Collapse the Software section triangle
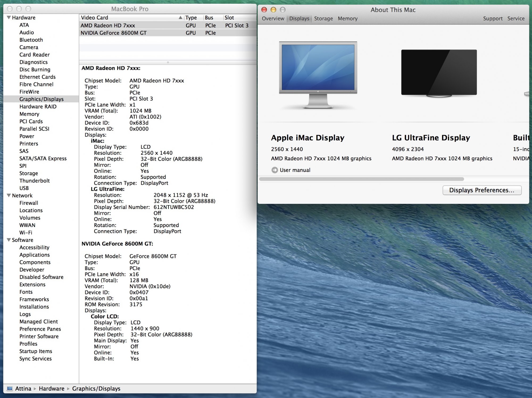The height and width of the screenshot is (398, 532). coord(9,240)
